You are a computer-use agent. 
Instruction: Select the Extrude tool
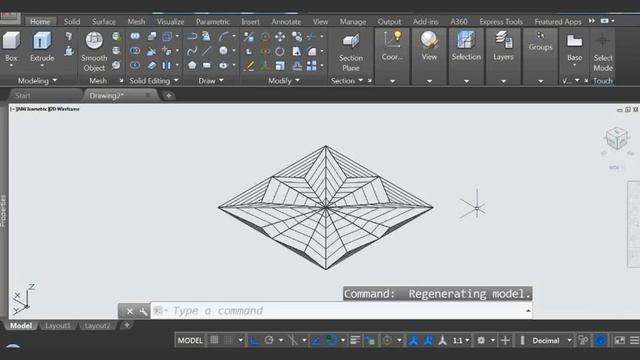coord(42,47)
